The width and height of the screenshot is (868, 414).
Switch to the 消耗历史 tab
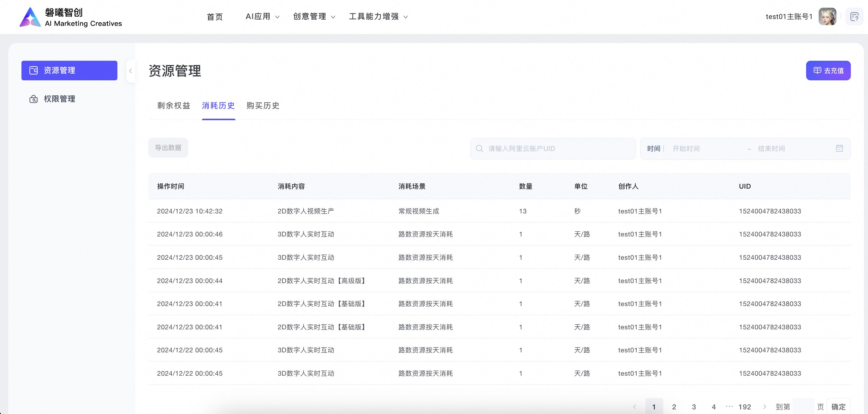[x=218, y=105]
